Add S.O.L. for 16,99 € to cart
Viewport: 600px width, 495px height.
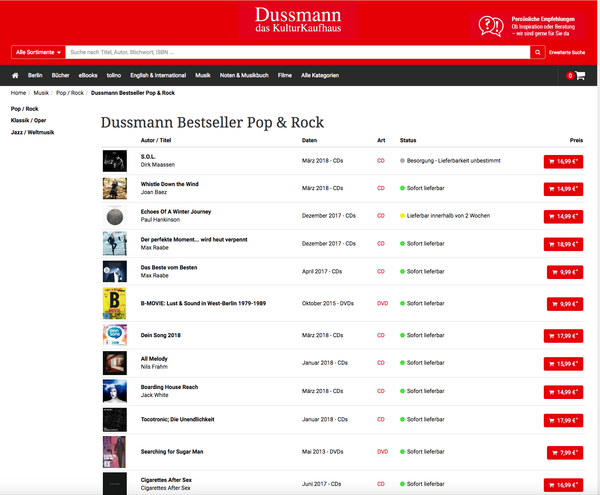tap(563, 161)
